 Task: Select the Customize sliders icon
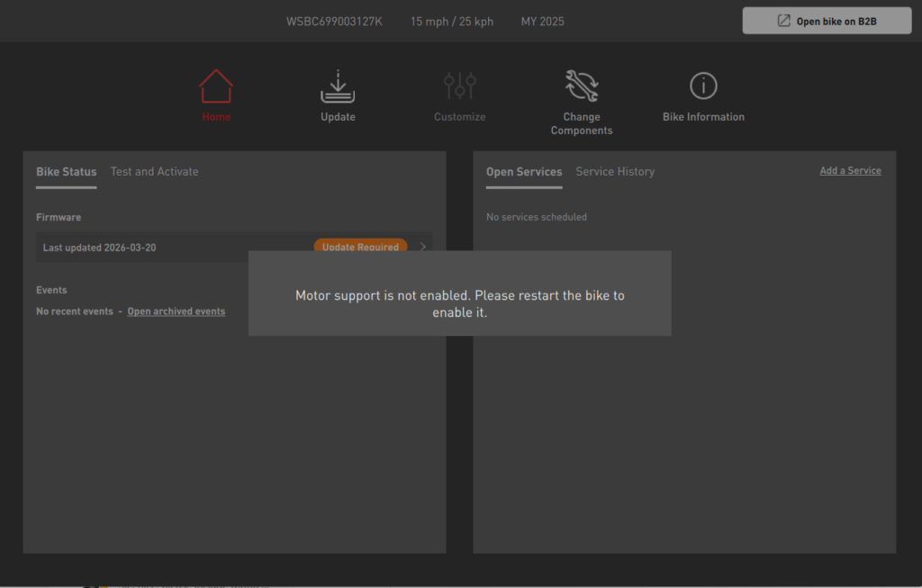(459, 87)
